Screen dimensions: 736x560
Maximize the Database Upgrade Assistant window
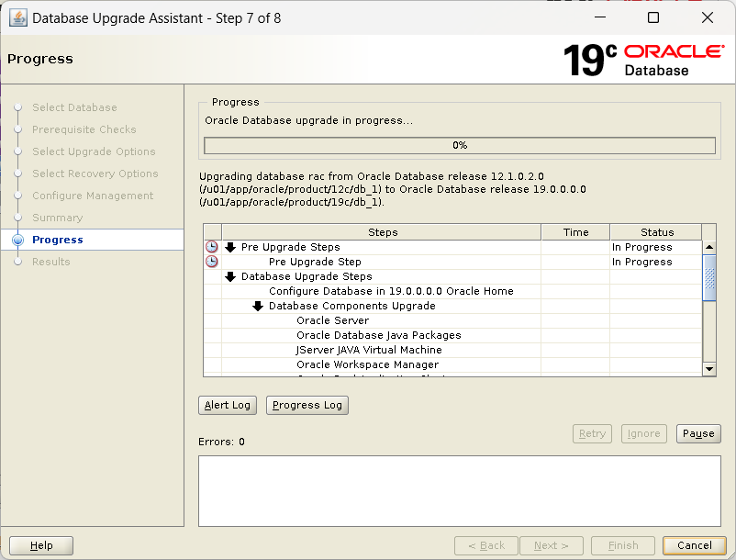click(x=652, y=17)
